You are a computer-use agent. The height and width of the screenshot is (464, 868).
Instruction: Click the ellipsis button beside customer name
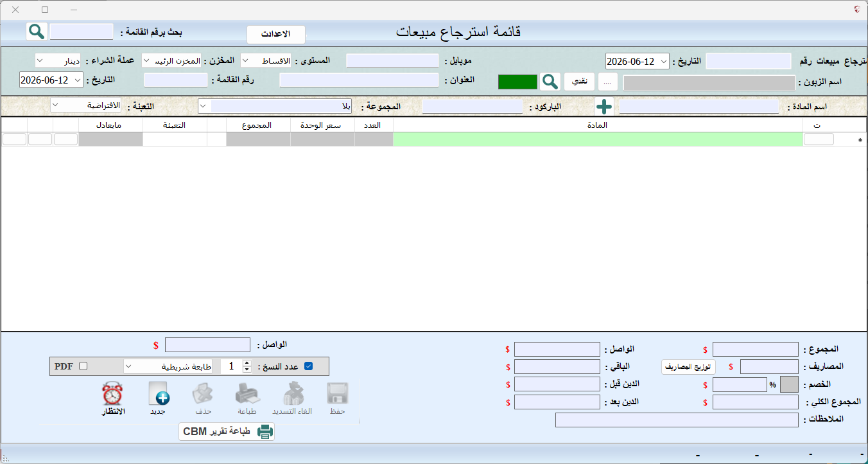click(x=608, y=82)
